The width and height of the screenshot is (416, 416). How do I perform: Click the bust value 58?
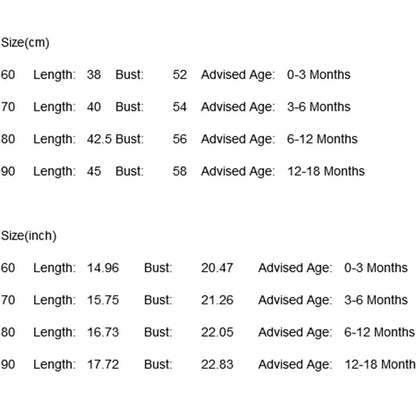pos(180,171)
